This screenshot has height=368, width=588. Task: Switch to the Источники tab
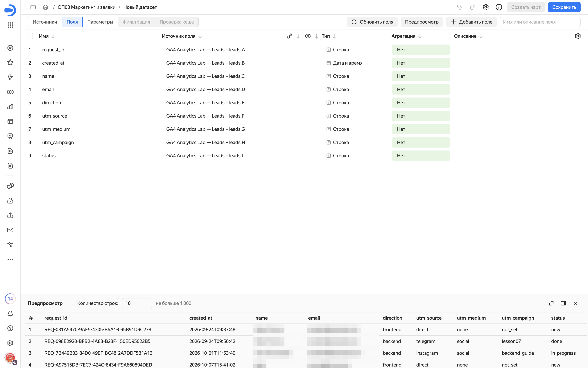point(45,22)
